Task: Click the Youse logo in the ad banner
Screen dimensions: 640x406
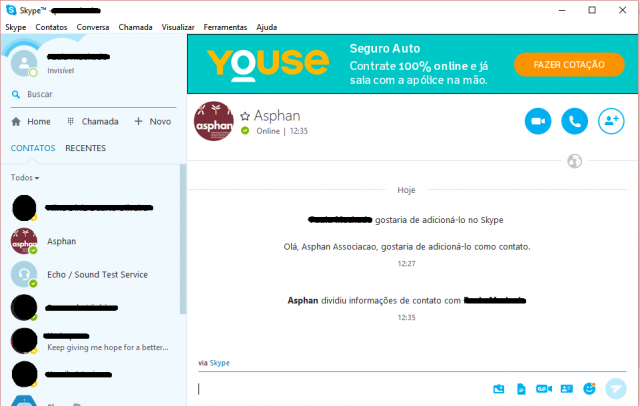Action: click(268, 64)
